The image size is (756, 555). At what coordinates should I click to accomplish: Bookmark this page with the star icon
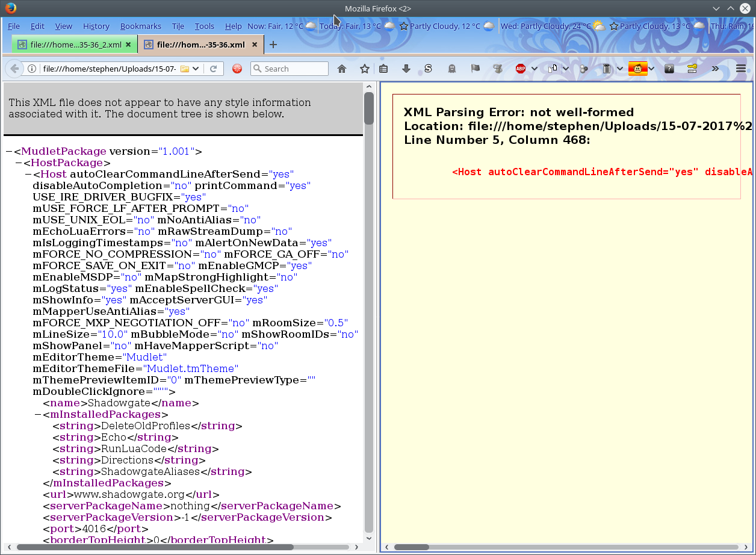coord(364,69)
